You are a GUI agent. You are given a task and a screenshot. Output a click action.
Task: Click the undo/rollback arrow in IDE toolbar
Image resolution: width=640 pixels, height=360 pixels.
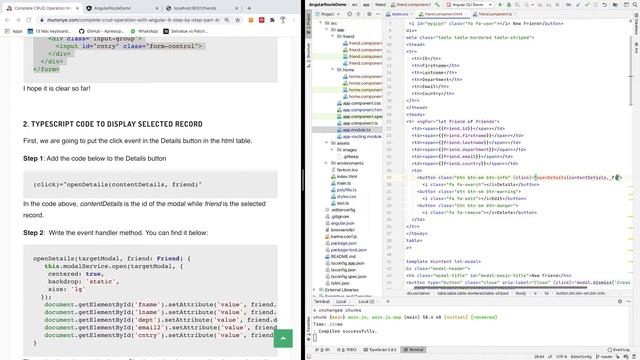coord(604,4)
